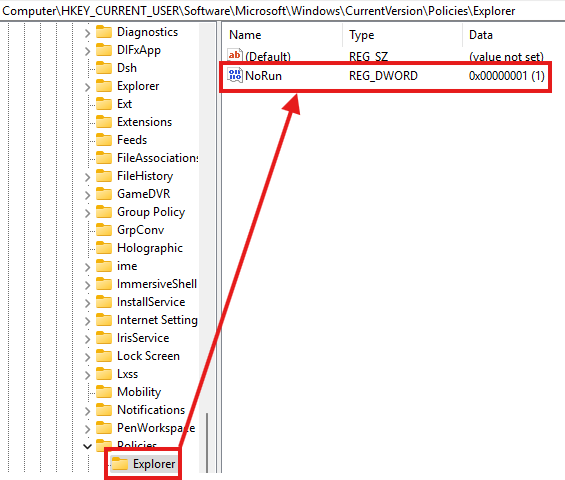Select the Diagnostics folder icon

tap(104, 32)
